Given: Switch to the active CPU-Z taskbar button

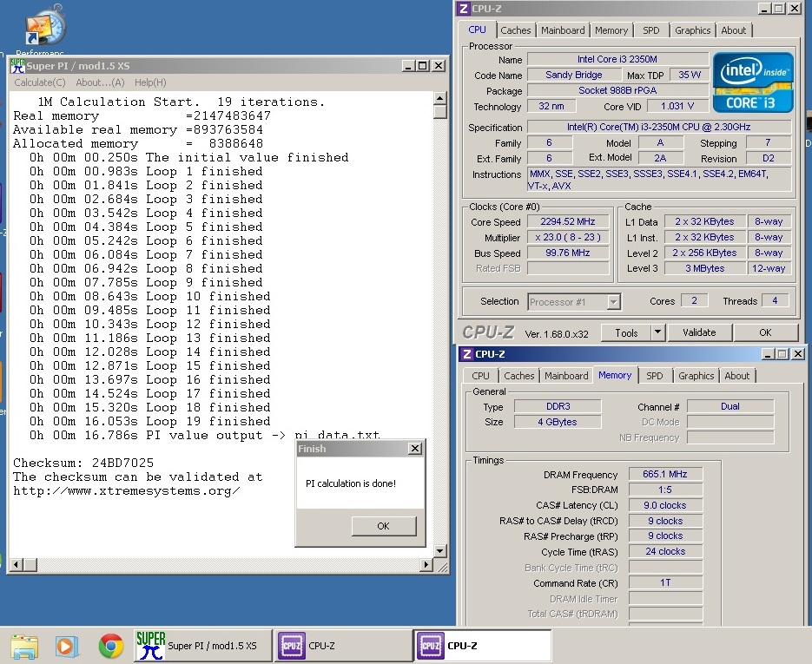Looking at the screenshot, I should (483, 646).
